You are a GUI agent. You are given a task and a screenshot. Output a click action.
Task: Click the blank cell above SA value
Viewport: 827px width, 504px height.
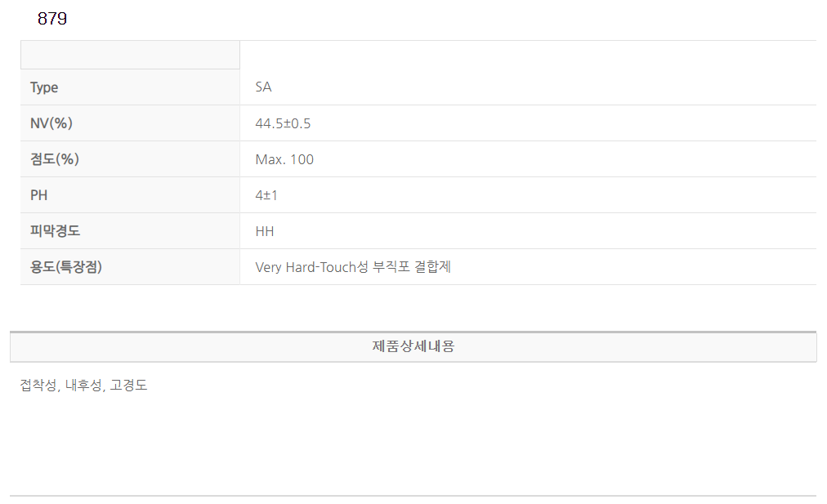click(527, 55)
